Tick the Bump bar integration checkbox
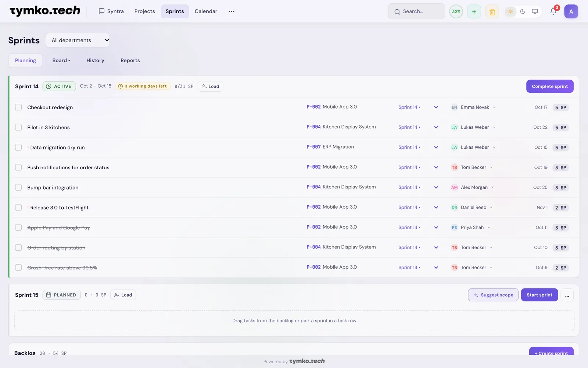 [18, 187]
